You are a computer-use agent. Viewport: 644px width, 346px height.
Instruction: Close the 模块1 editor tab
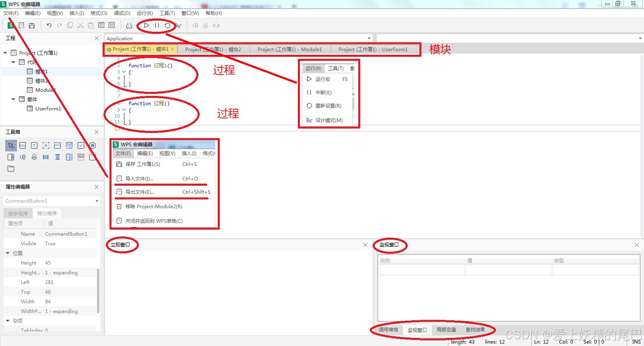click(x=172, y=49)
